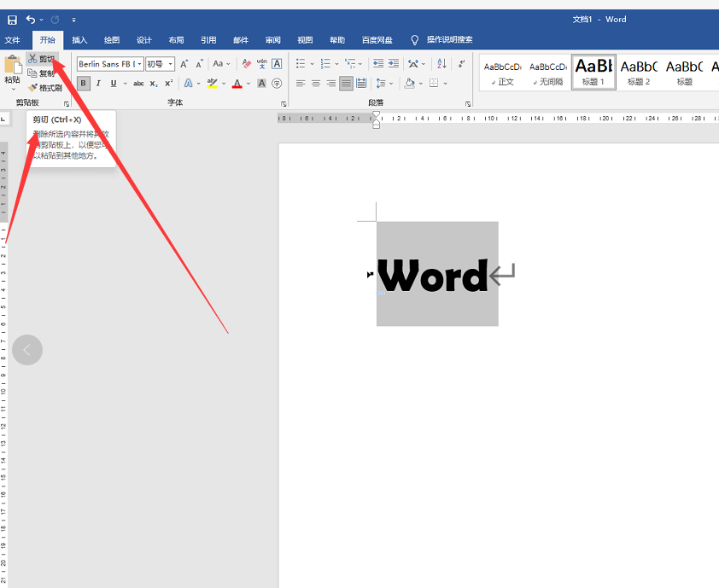719x588 pixels.
Task: Click the shading paint bucket icon
Action: [x=410, y=84]
